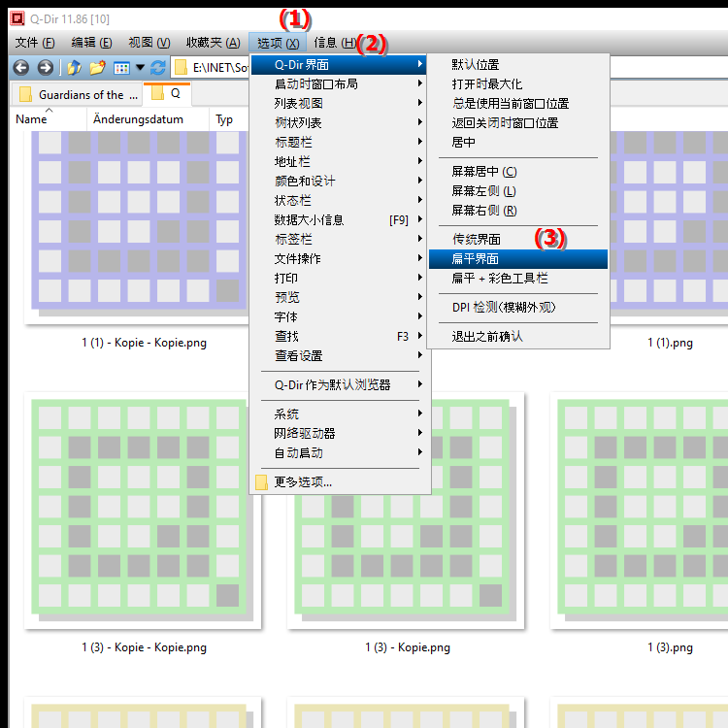This screenshot has width=728, height=728.
Task: Open the view mode dropdown arrow
Action: point(140,68)
